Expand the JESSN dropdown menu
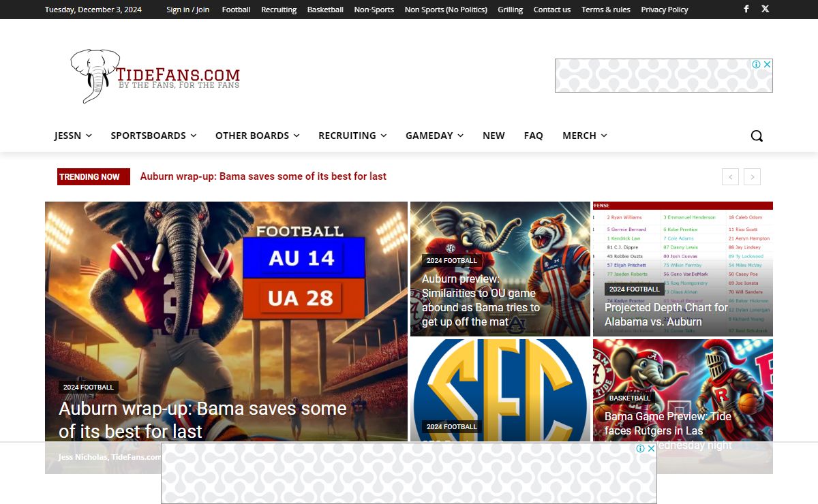This screenshot has width=818, height=504. (x=73, y=136)
